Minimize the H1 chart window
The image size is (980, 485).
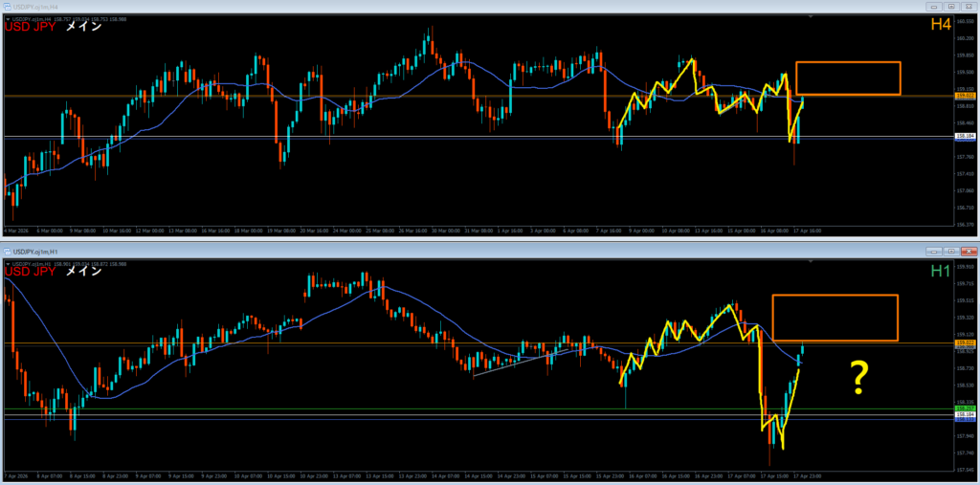934,251
